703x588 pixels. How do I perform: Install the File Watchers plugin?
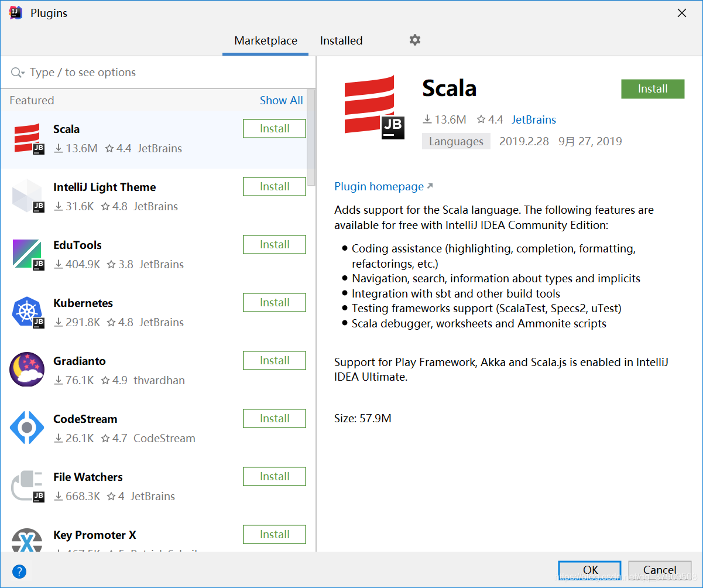275,476
